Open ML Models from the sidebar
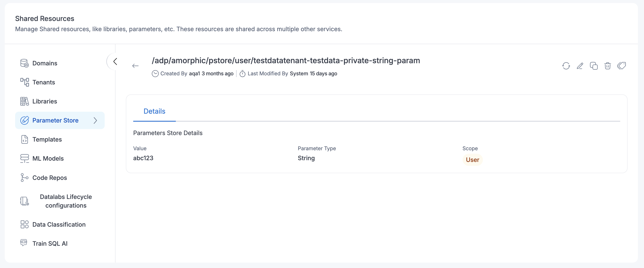 [x=48, y=158]
